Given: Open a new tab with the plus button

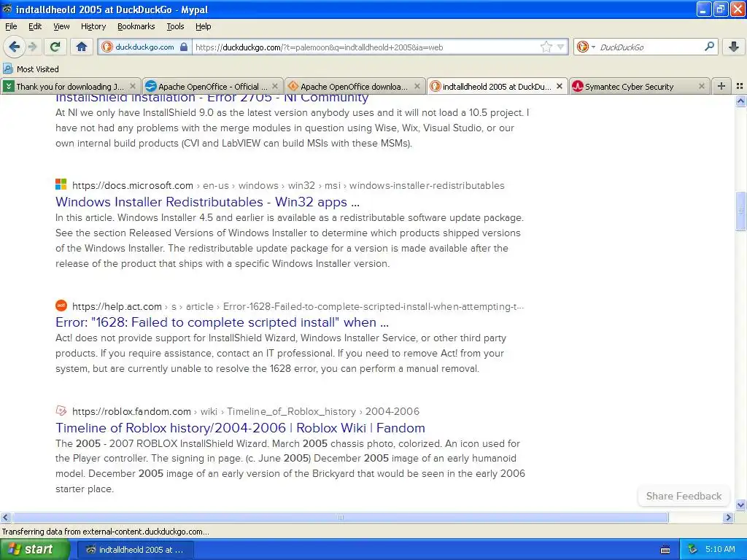Looking at the screenshot, I should point(721,86).
